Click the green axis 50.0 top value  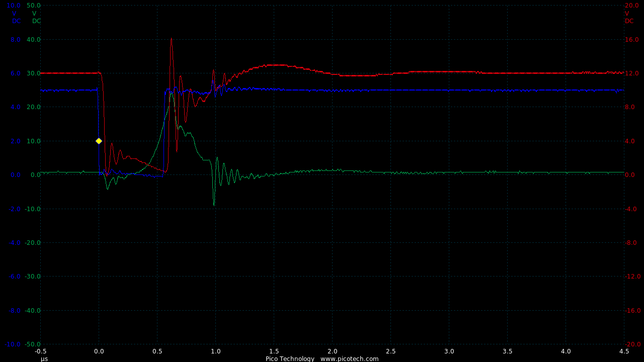coord(34,6)
